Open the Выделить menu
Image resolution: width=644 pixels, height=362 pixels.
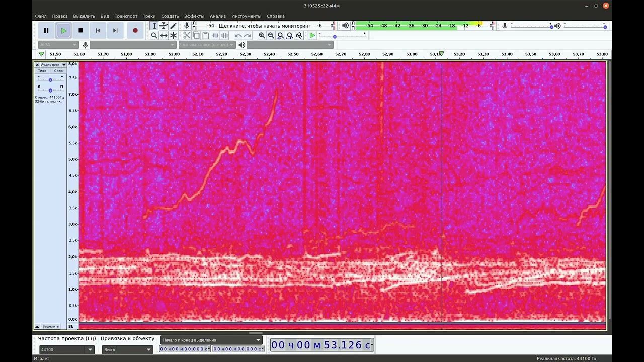(84, 16)
